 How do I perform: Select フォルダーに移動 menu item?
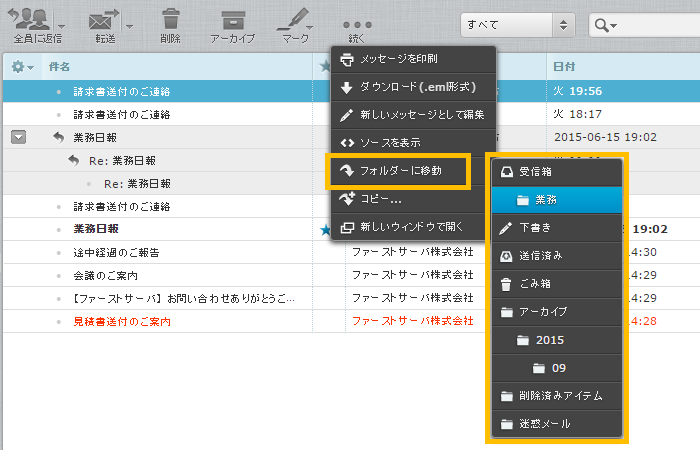coord(400,171)
